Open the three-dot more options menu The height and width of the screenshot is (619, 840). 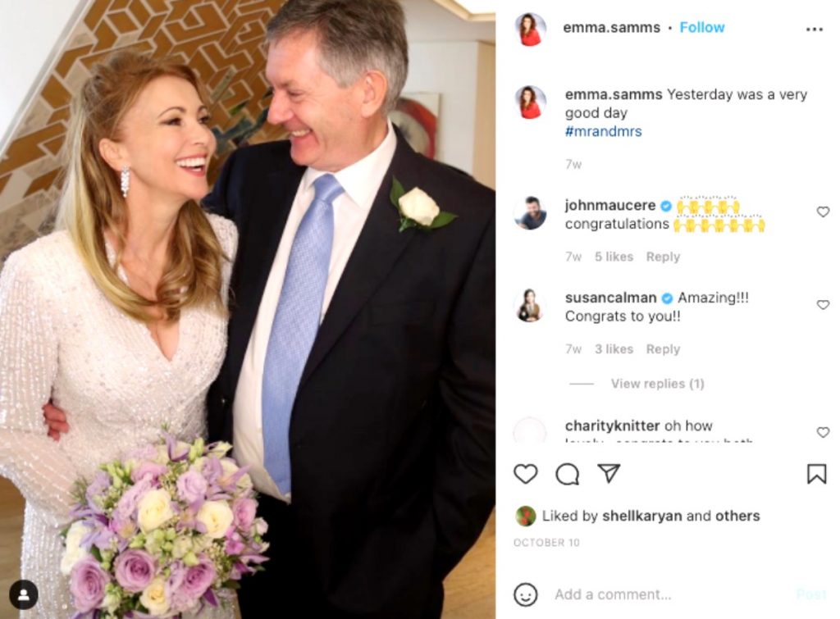coord(815,30)
